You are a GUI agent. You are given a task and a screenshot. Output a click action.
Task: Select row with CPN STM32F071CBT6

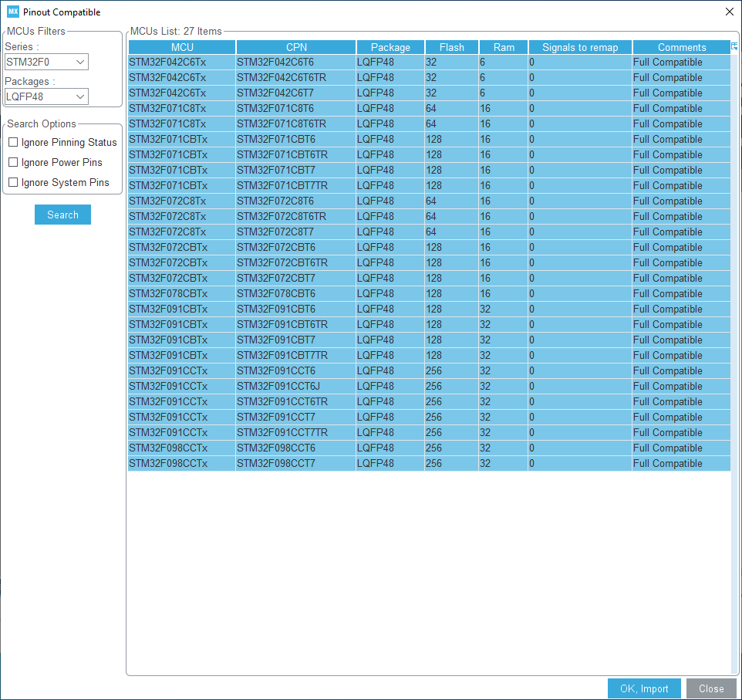(429, 139)
